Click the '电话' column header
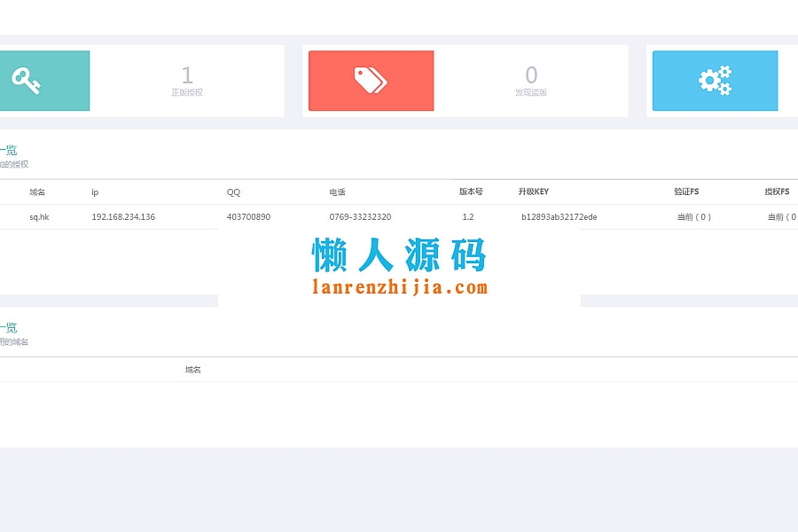 338,192
